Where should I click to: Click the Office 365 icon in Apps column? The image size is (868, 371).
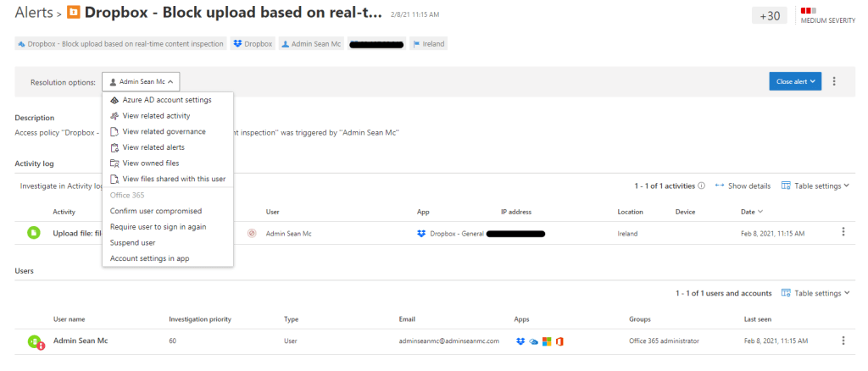559,341
